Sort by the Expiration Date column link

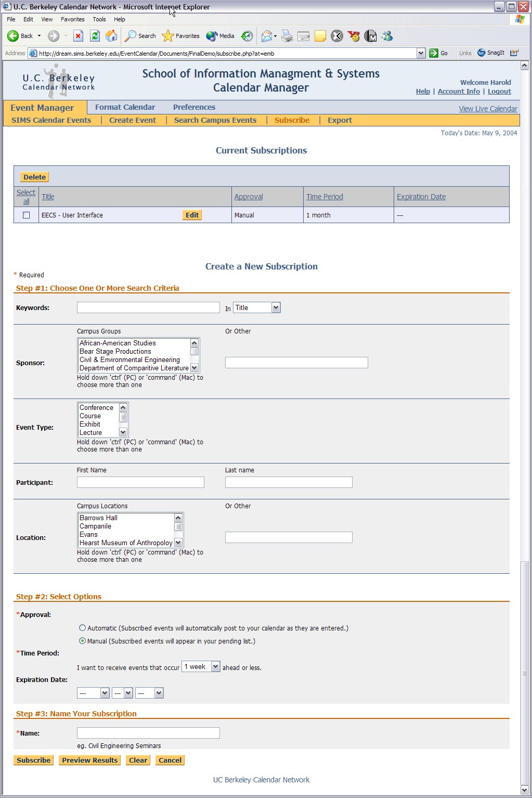pyautogui.click(x=421, y=197)
